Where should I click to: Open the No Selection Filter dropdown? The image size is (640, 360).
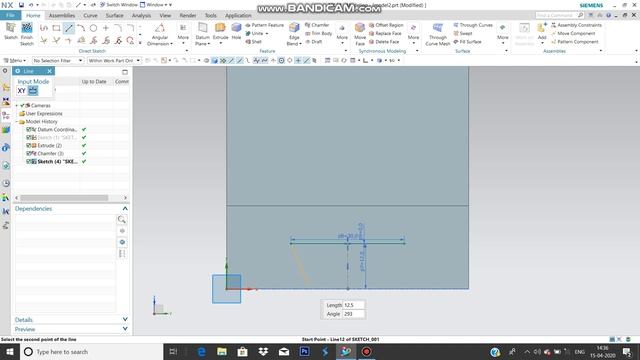coord(58,60)
